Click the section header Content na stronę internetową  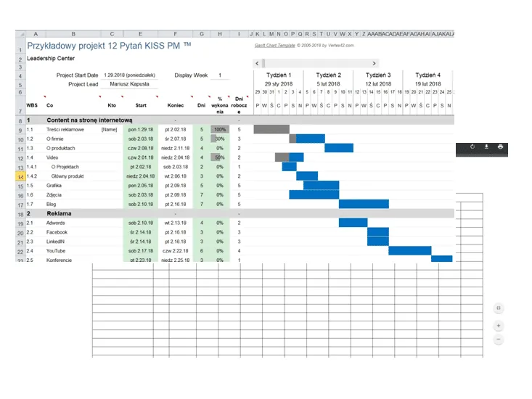89,120
